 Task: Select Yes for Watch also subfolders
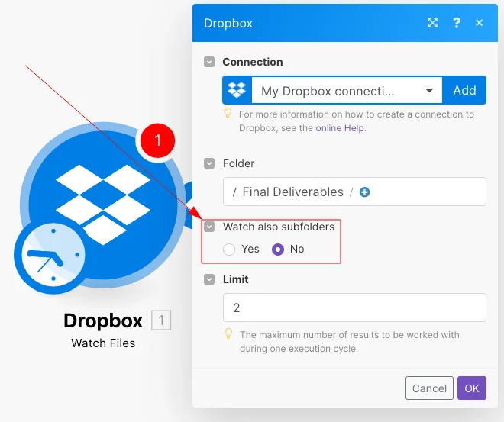click(229, 250)
